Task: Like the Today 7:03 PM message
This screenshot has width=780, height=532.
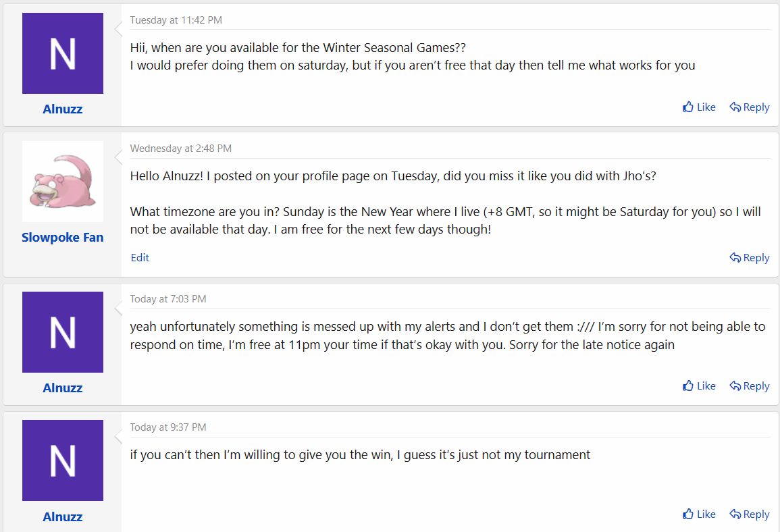Action: point(699,385)
